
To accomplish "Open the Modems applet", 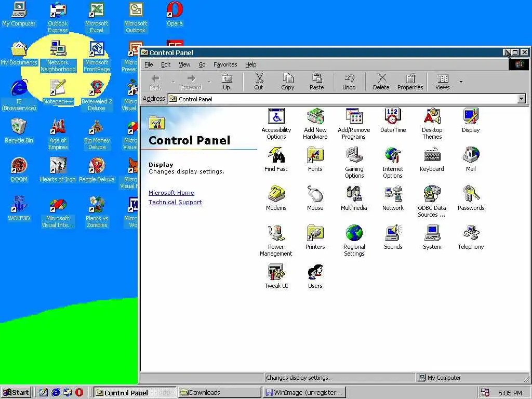I will [x=276, y=198].
